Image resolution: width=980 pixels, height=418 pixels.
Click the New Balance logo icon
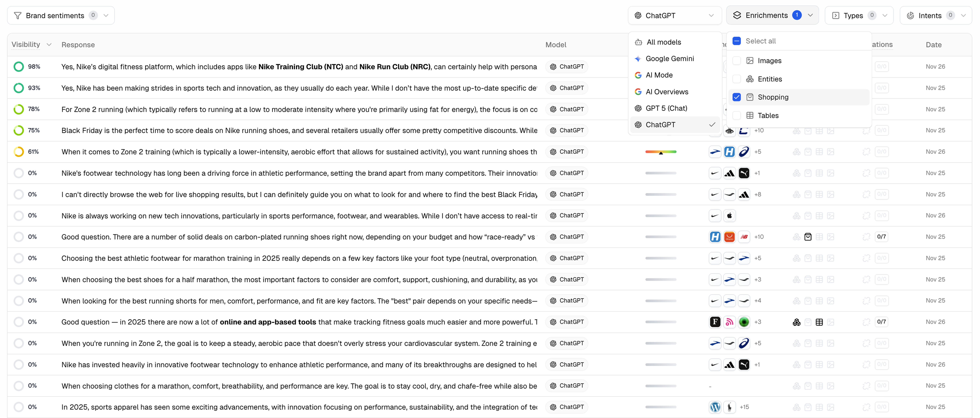[x=744, y=237]
